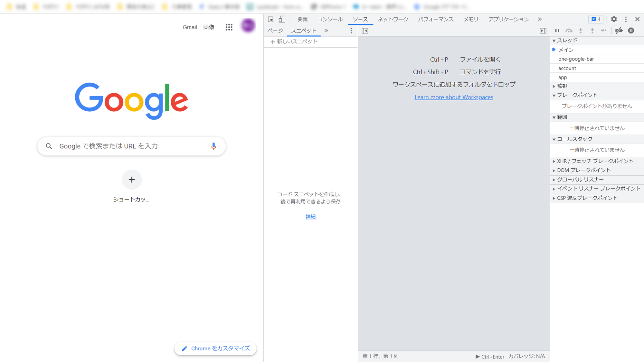Click the step into function icon
Image resolution: width=644 pixels, height=362 pixels.
click(581, 31)
